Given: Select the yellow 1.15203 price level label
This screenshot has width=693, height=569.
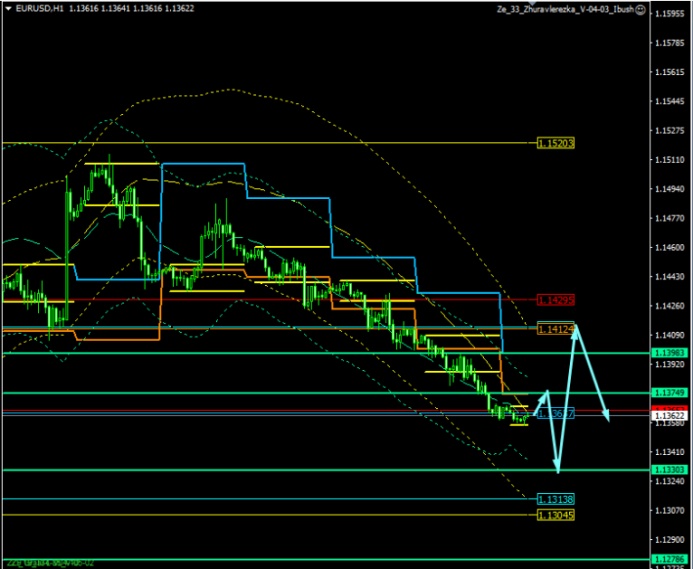Looking at the screenshot, I should (556, 143).
